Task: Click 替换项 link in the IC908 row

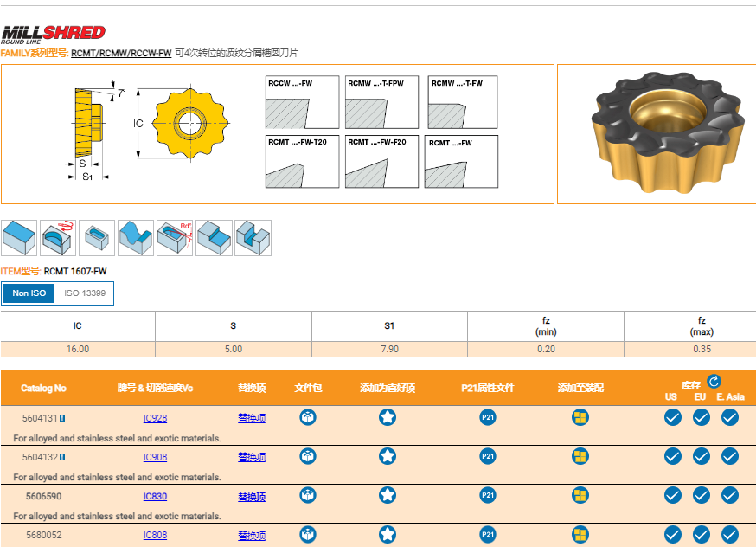Action: click(252, 457)
